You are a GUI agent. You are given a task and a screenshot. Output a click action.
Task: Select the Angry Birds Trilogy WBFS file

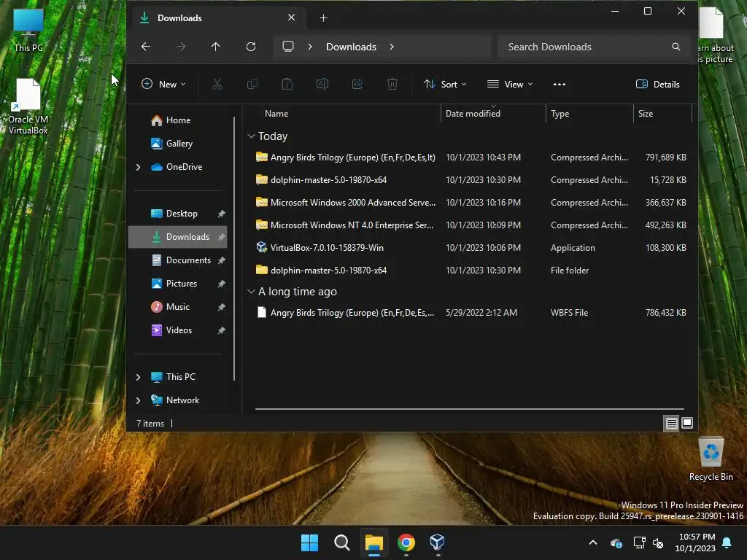(x=471, y=313)
